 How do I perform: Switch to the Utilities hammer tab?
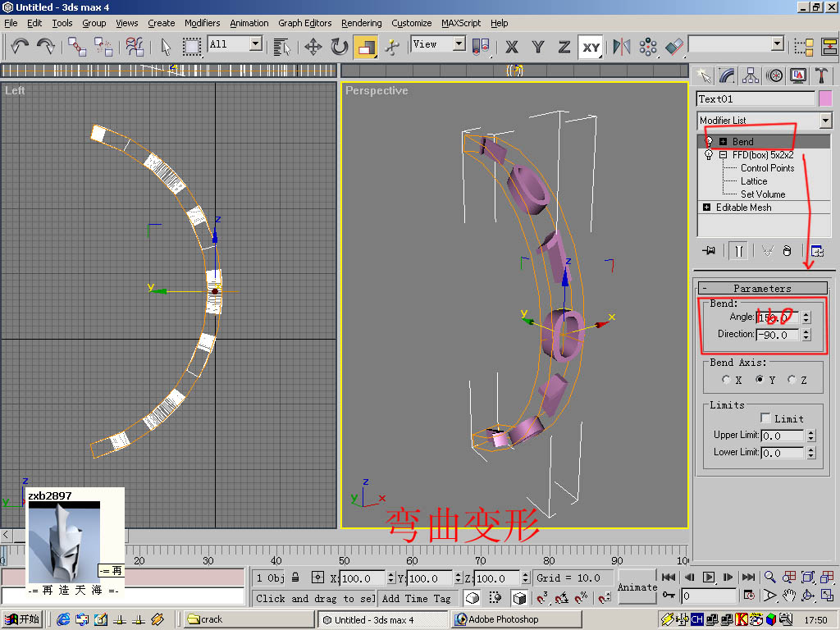pos(820,75)
